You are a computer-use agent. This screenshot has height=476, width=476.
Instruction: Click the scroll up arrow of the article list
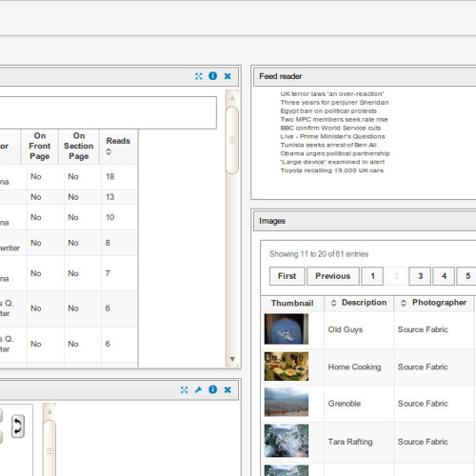[232, 98]
